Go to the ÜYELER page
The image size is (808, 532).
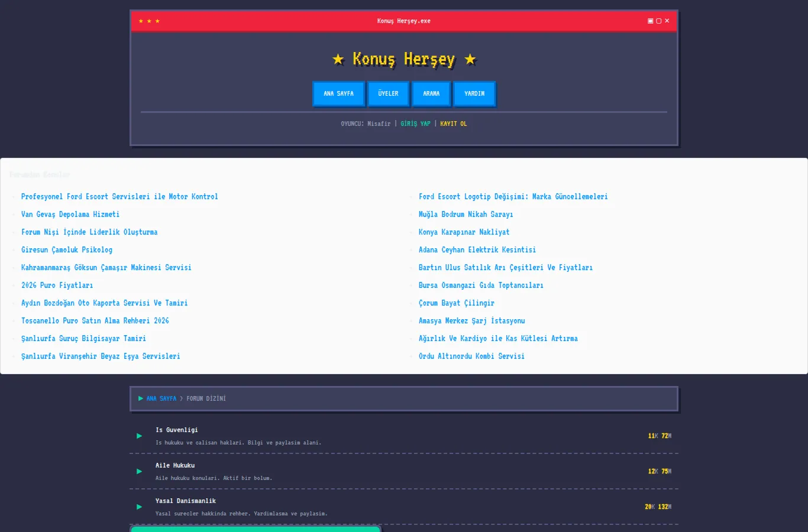pos(388,93)
